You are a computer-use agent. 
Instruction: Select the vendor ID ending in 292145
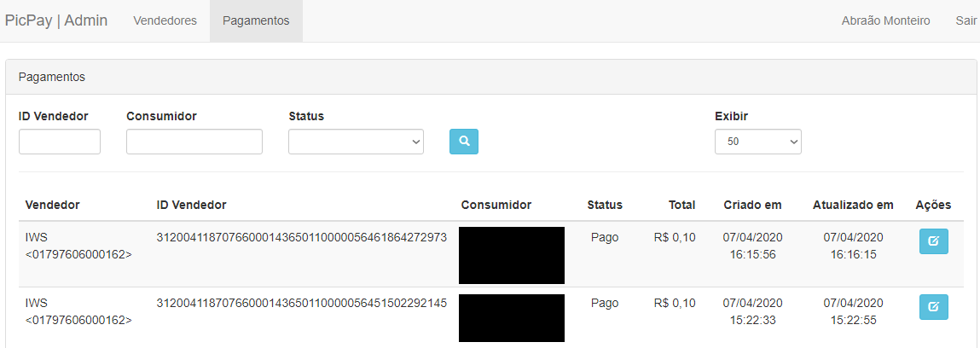[x=302, y=303]
